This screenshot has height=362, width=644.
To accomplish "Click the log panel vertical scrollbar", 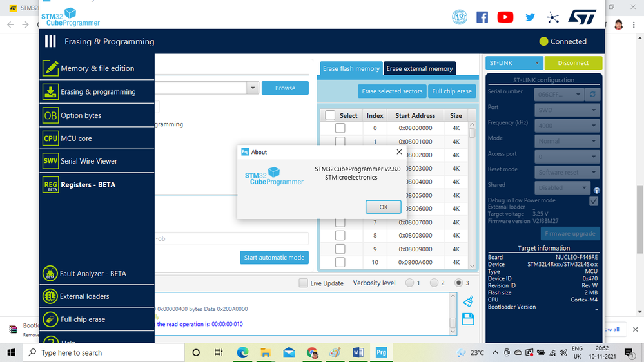I will tap(453, 314).
